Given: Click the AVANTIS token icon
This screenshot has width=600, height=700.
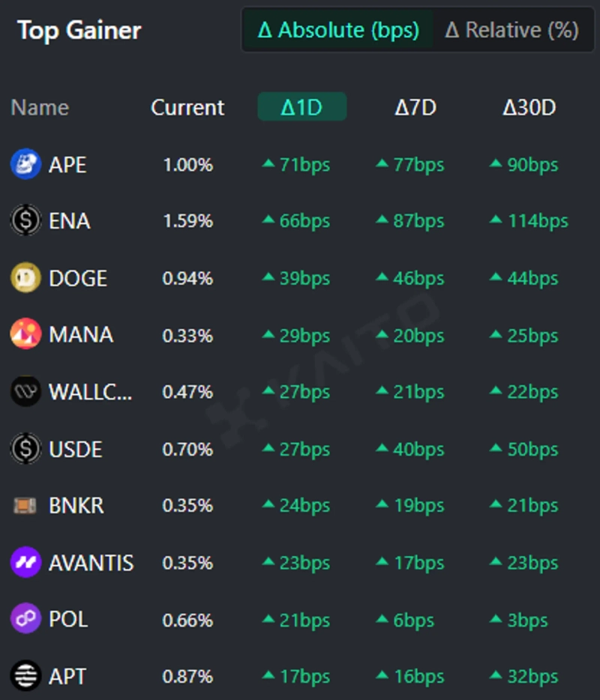Looking at the screenshot, I should coord(25,563).
